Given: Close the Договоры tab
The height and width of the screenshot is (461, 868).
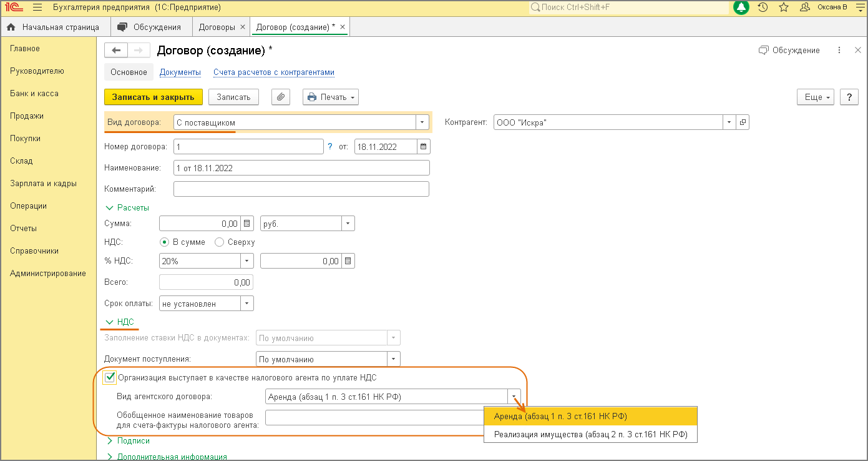Looking at the screenshot, I should click(x=243, y=27).
